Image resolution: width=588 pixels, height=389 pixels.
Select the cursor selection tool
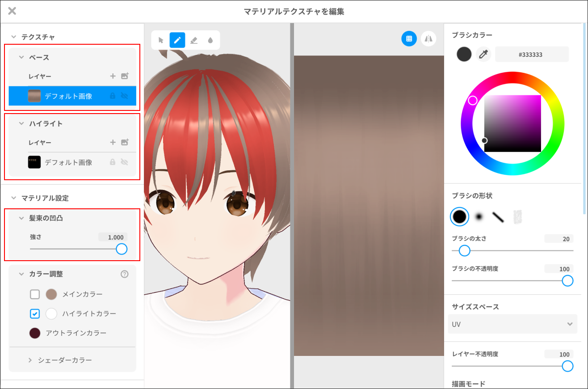pos(161,40)
